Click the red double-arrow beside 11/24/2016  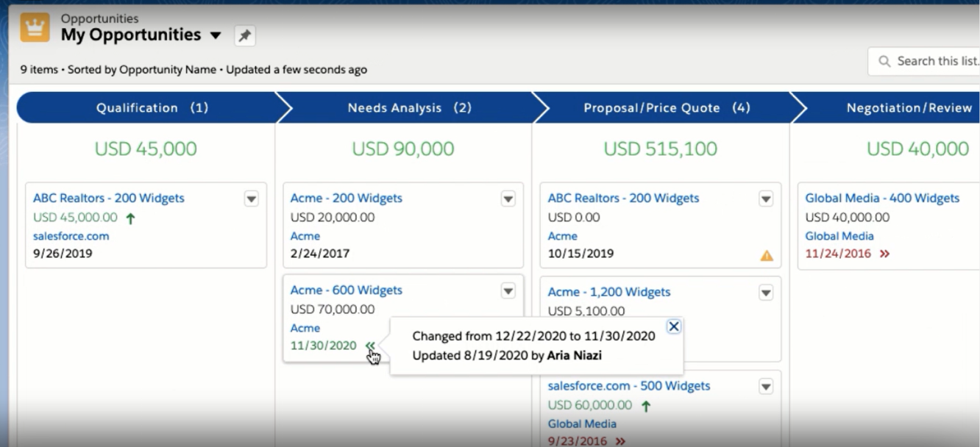[x=884, y=254]
